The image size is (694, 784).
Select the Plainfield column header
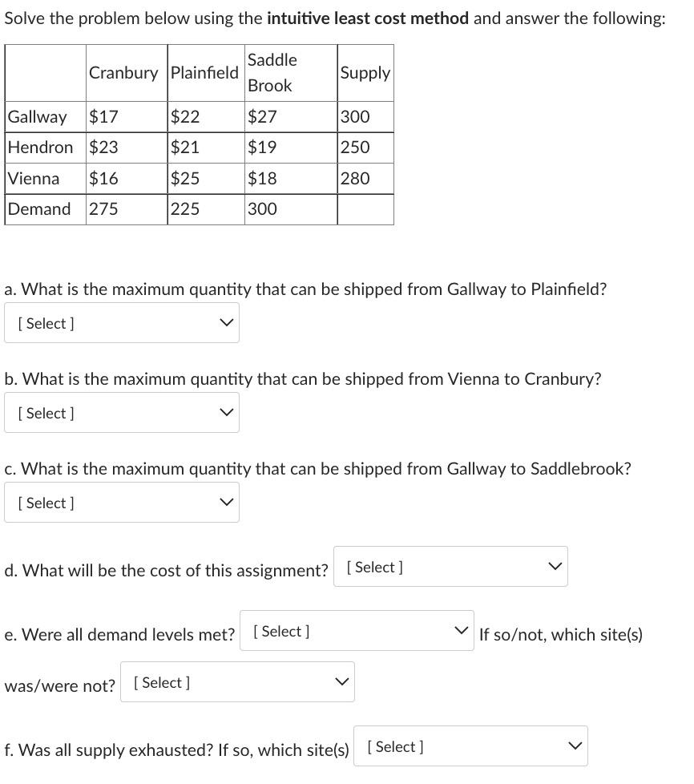pyautogui.click(x=204, y=72)
